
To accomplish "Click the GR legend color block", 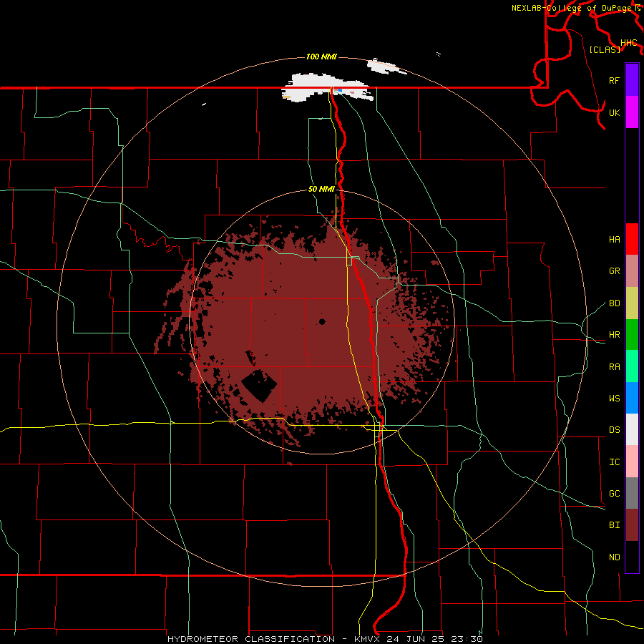I will tap(632, 271).
